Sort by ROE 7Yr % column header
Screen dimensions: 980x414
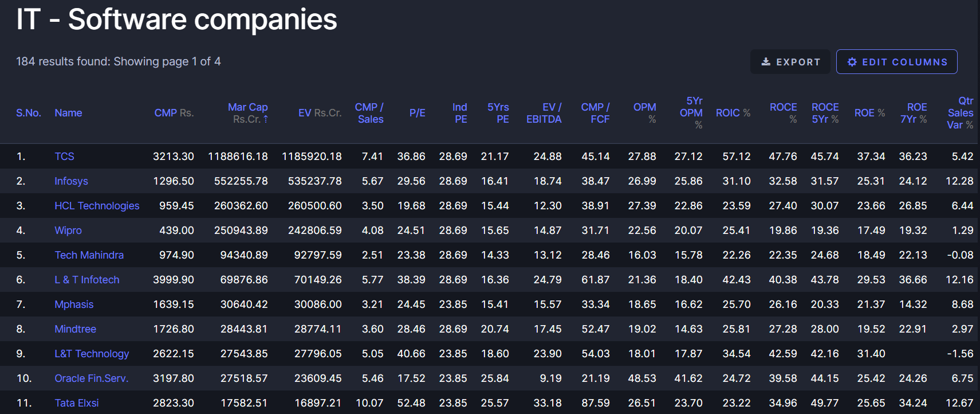914,113
